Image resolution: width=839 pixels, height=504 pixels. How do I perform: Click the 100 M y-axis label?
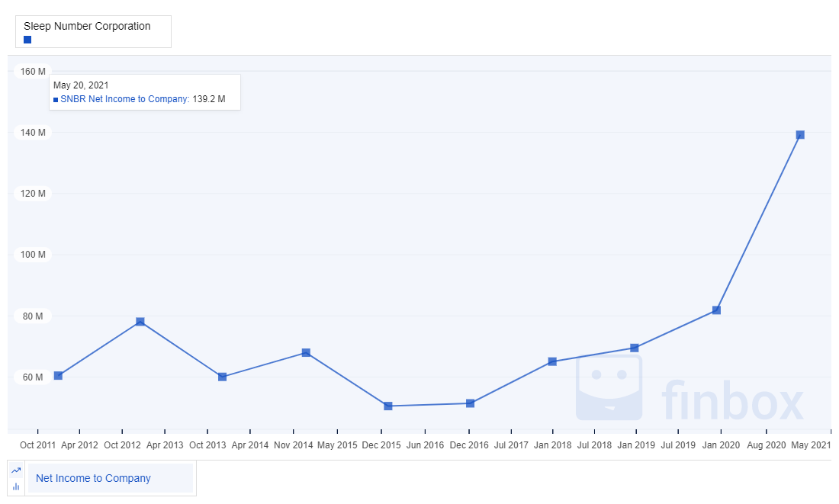pyautogui.click(x=33, y=254)
